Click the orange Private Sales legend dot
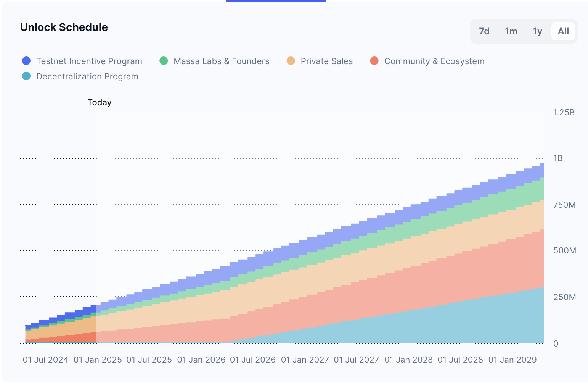The height and width of the screenshot is (384, 588). (291, 61)
